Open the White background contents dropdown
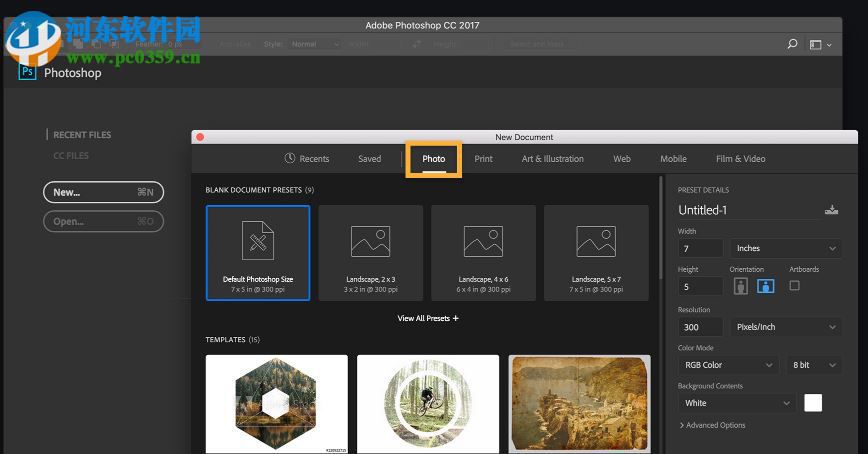 pyautogui.click(x=737, y=403)
